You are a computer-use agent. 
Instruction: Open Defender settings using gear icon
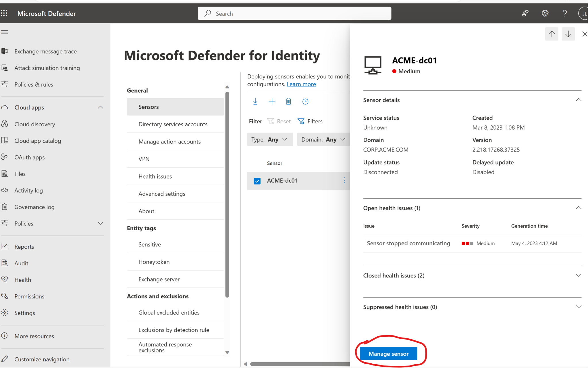coord(545,13)
